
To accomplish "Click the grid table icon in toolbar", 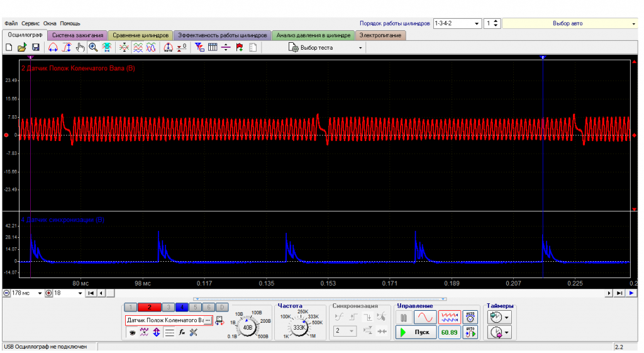I will coord(213,48).
